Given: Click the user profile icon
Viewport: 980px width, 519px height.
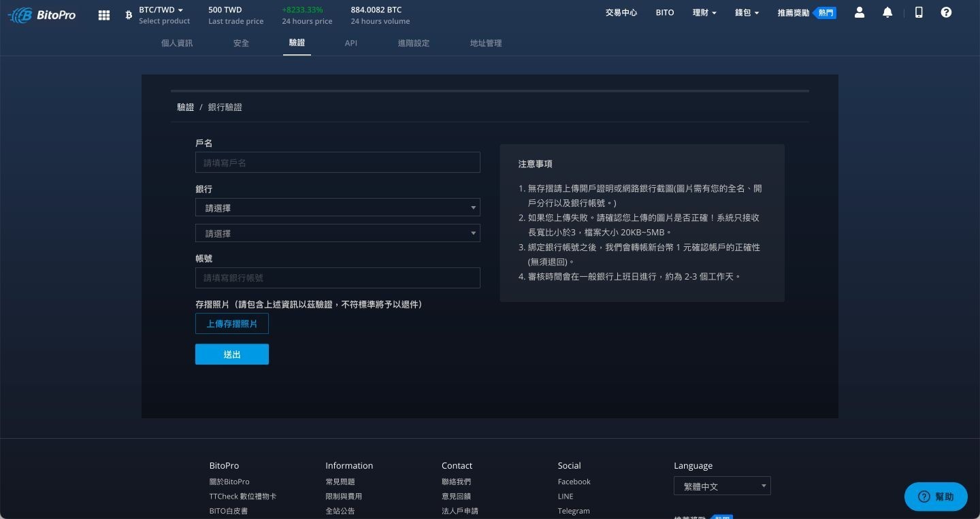Looking at the screenshot, I should (859, 12).
